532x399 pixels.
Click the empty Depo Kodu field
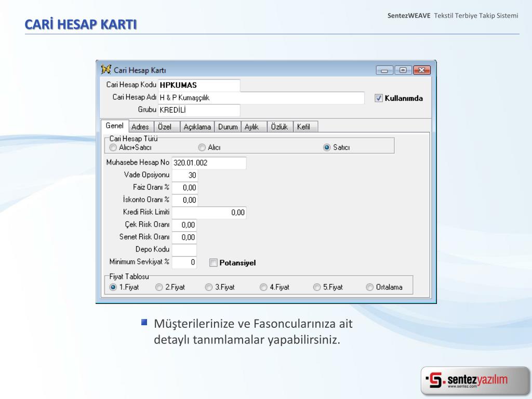pos(184,250)
